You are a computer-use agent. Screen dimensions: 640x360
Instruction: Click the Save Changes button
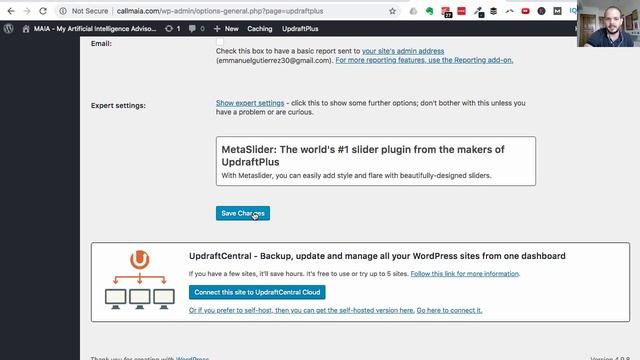pos(243,213)
